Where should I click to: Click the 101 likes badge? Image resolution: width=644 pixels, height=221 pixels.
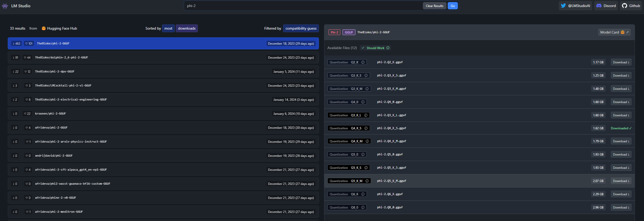pos(29,43)
